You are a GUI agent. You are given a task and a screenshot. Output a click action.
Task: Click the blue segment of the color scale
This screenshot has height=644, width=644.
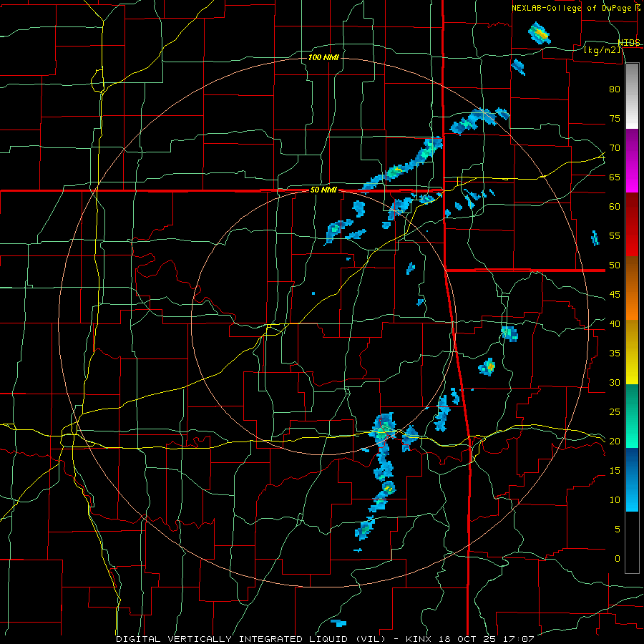click(x=632, y=479)
